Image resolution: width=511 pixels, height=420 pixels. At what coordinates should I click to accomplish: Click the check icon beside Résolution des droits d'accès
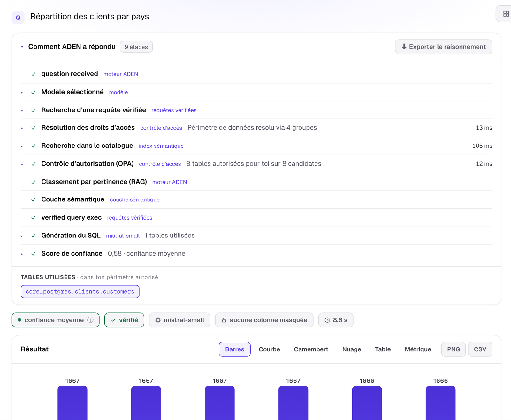[33, 128]
